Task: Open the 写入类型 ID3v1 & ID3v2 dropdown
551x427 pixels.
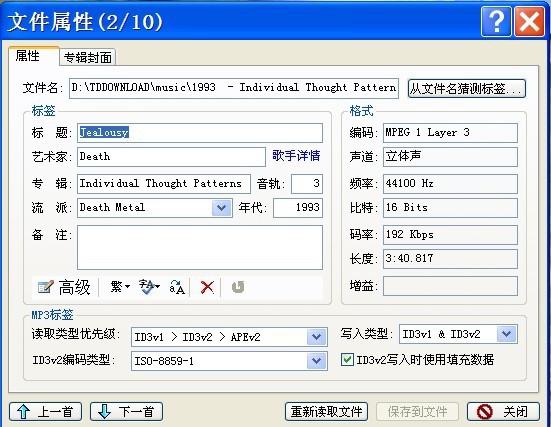Action: coord(506,334)
